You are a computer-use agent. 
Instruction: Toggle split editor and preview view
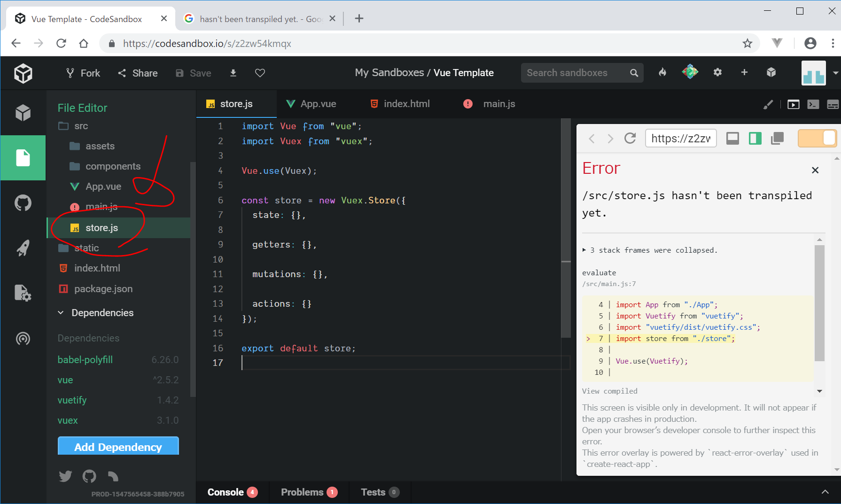tap(755, 139)
